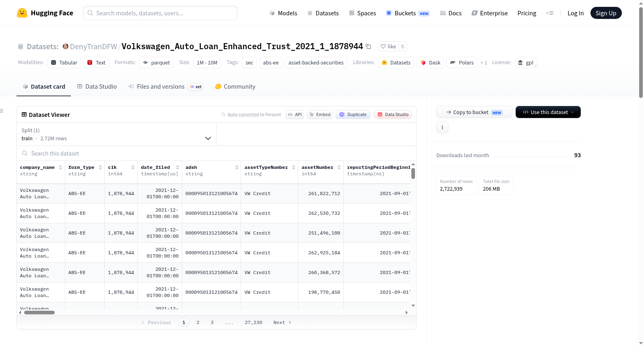Viewport: 644px width, 347px height.
Task: Click the Hugging Face logo
Action: (45, 13)
